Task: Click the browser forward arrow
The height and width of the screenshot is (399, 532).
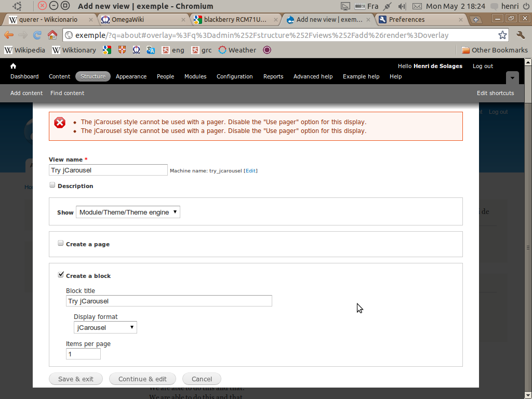Action: [x=23, y=35]
